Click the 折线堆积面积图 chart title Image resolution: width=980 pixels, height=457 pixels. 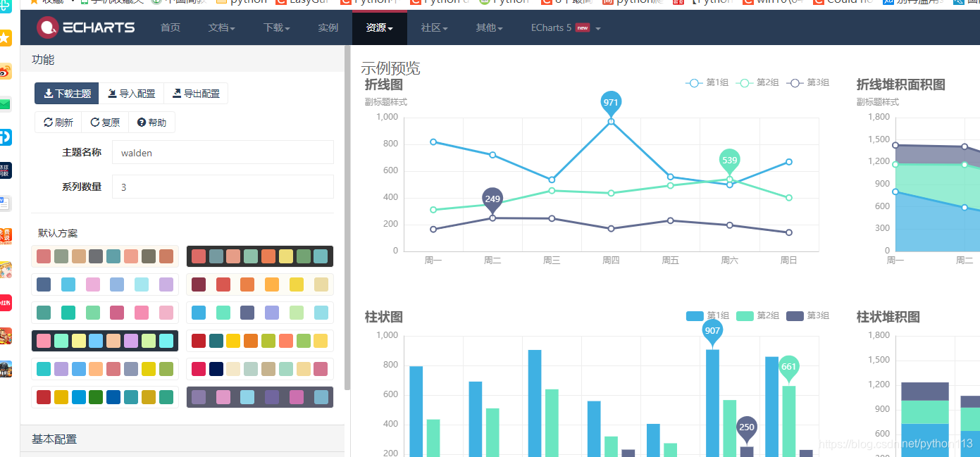pyautogui.click(x=901, y=84)
